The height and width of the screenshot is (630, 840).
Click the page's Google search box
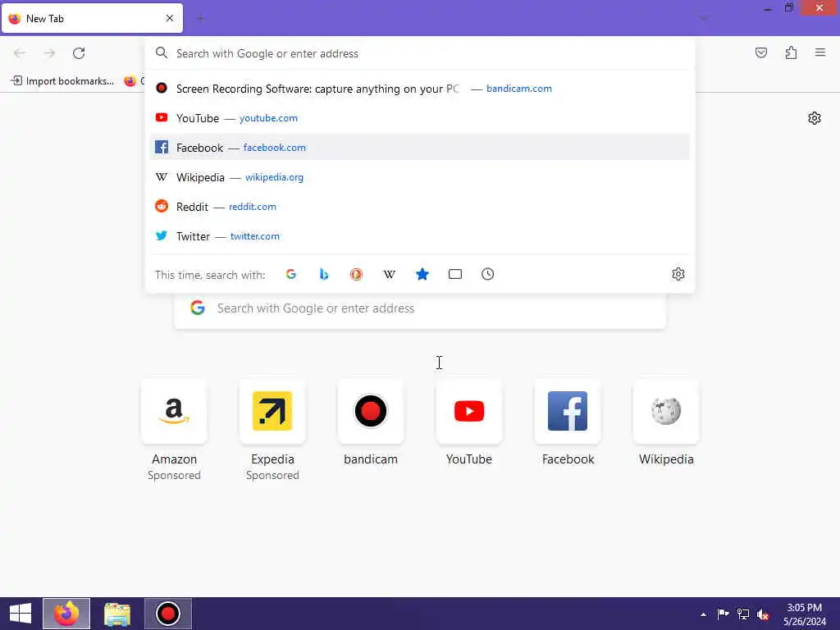420,308
